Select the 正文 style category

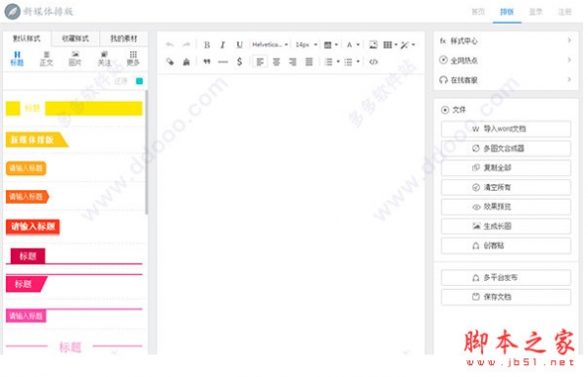[46, 59]
